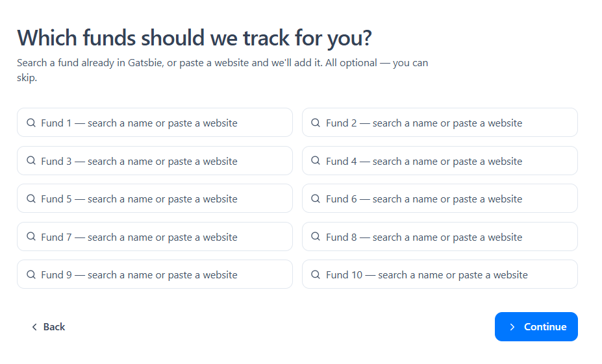Proceed with the blue Continue button
The width and height of the screenshot is (602, 364).
click(536, 327)
